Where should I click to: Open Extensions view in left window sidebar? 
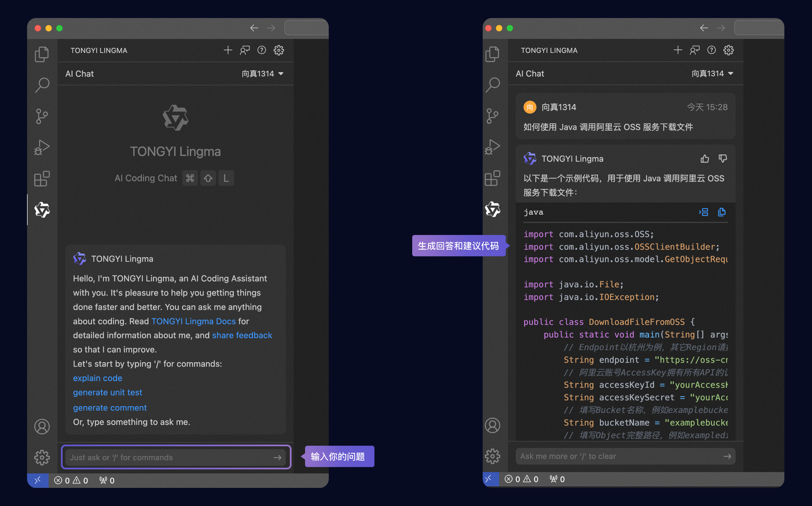[x=42, y=179]
